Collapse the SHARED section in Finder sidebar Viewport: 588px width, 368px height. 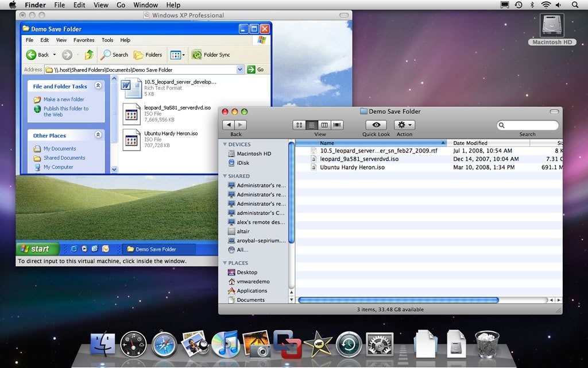(x=224, y=175)
